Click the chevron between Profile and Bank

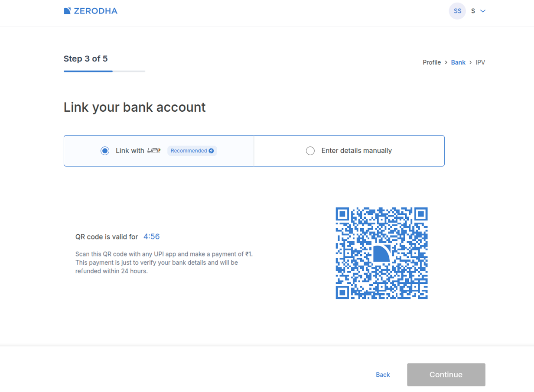[446, 62]
